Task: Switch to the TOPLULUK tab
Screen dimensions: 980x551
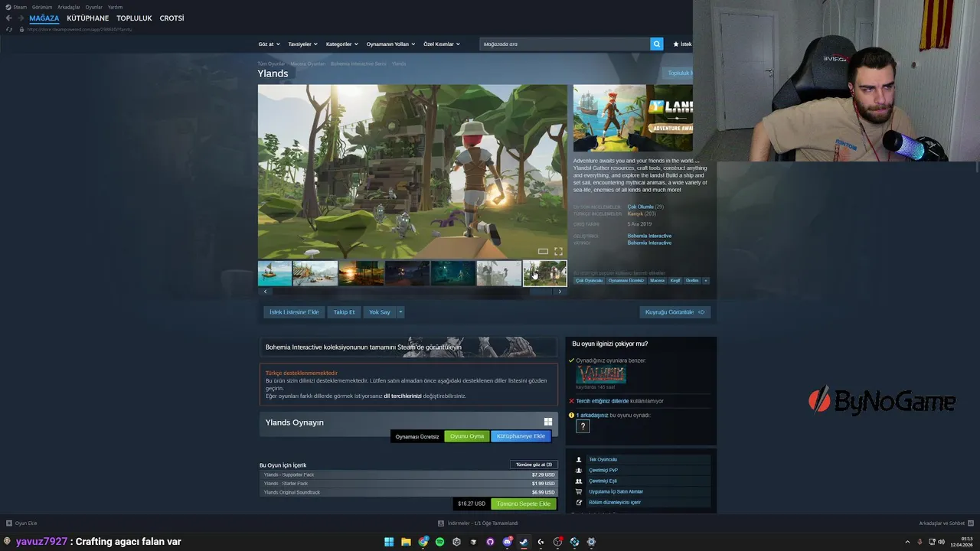Action: coord(134,18)
